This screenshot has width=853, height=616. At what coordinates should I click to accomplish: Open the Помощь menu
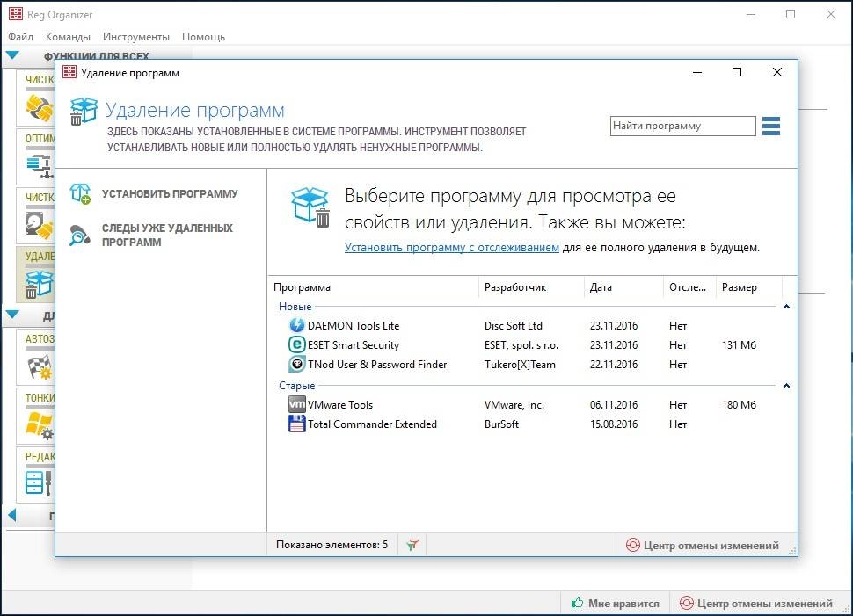(x=203, y=36)
